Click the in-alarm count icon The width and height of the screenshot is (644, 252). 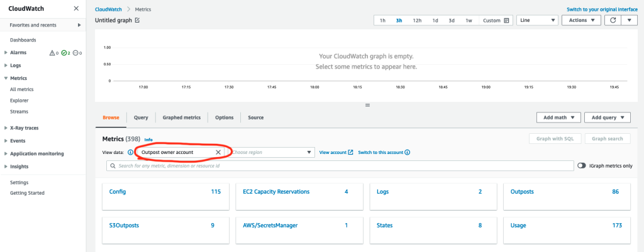coord(52,53)
